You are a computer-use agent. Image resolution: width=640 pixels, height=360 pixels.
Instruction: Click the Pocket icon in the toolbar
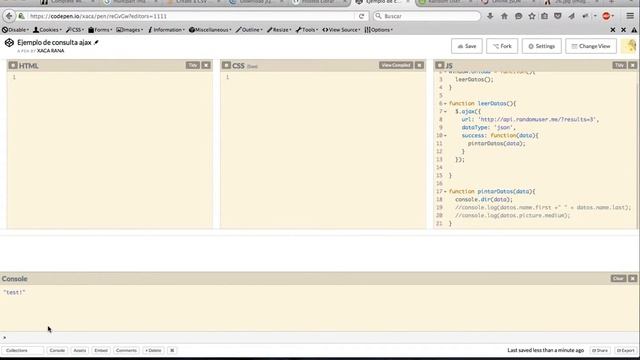pyautogui.click(x=558, y=16)
